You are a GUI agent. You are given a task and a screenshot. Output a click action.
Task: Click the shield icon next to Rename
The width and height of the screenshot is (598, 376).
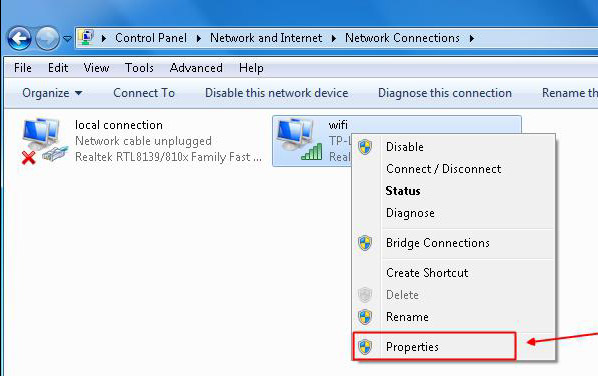click(365, 317)
